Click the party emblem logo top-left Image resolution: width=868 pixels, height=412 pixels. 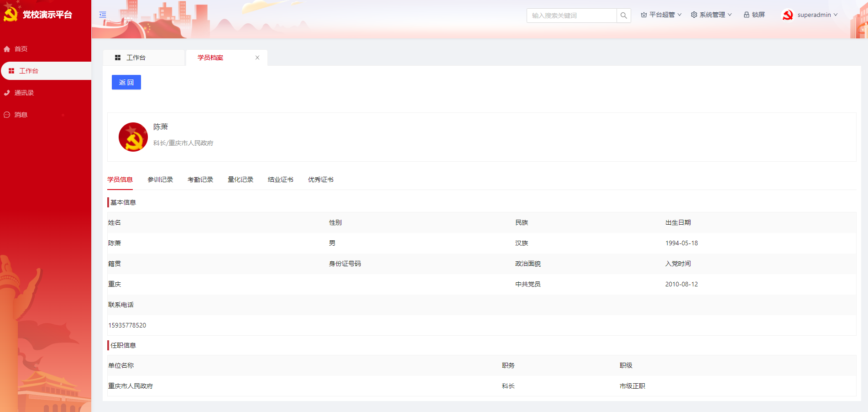[10, 14]
